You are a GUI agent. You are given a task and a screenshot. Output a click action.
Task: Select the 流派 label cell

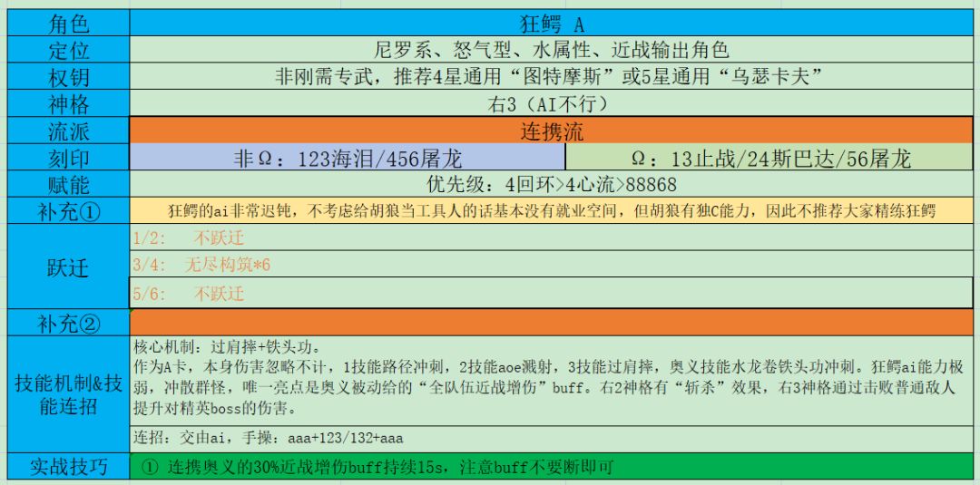tap(68, 130)
